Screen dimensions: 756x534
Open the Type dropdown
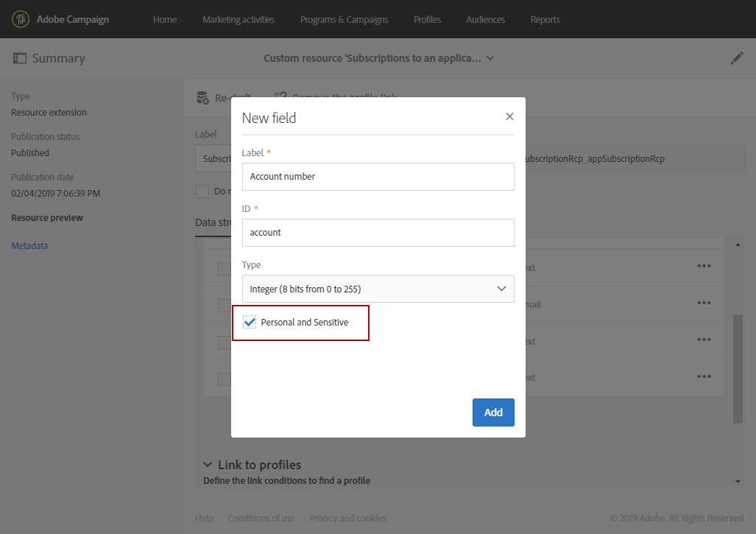click(x=378, y=289)
